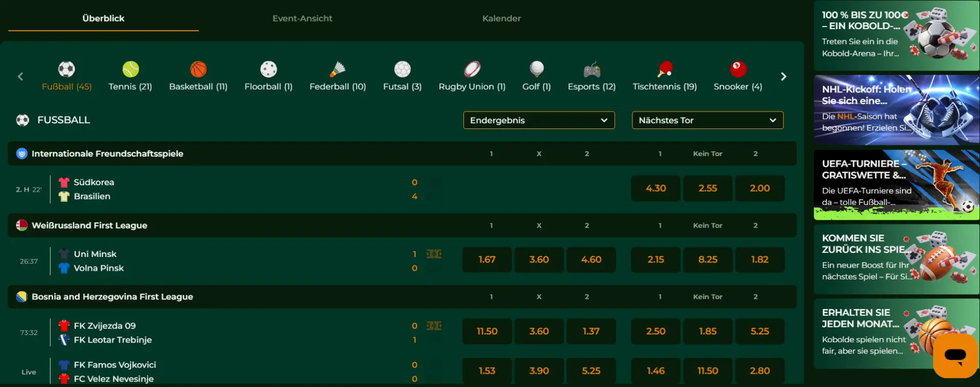Screen dimensions: 980x387
Task: Pick 2.80 next goal for FC Velez Nevesinje
Action: (x=760, y=371)
